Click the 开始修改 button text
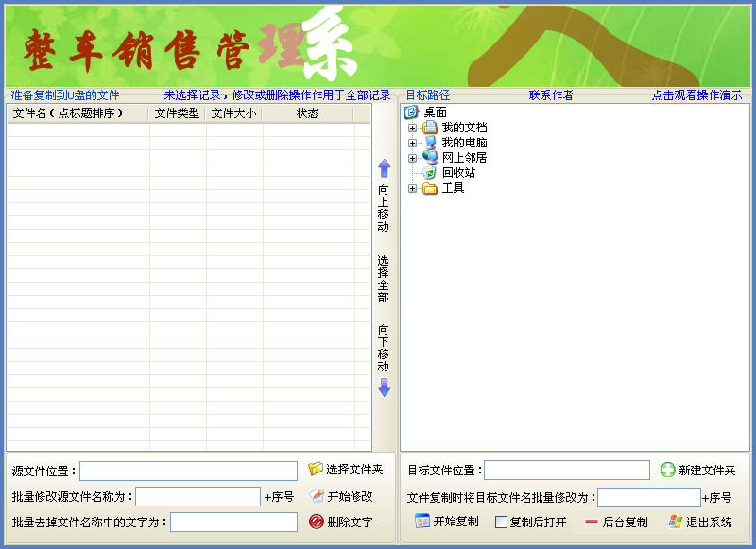 coord(350,496)
